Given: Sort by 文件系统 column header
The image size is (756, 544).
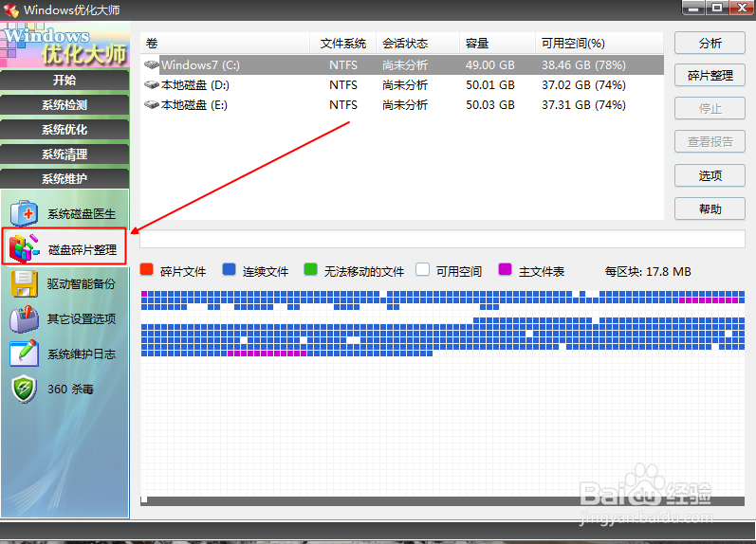Looking at the screenshot, I should click(x=342, y=44).
